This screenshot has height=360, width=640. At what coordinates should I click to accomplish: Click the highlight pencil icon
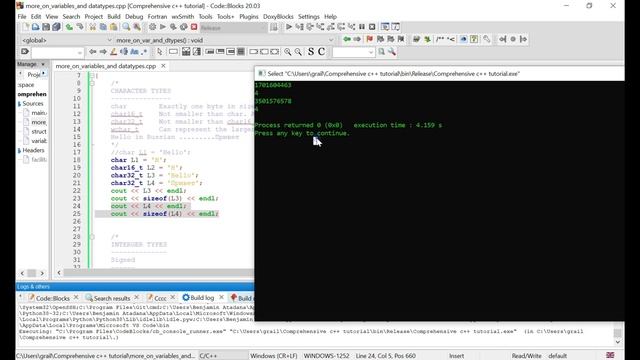pos(113,52)
